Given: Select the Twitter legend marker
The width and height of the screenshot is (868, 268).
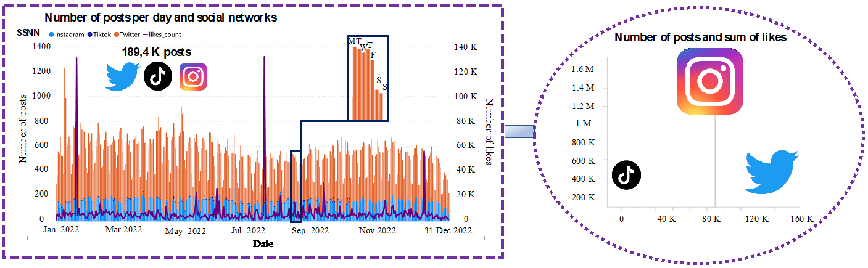Looking at the screenshot, I should 116,35.
